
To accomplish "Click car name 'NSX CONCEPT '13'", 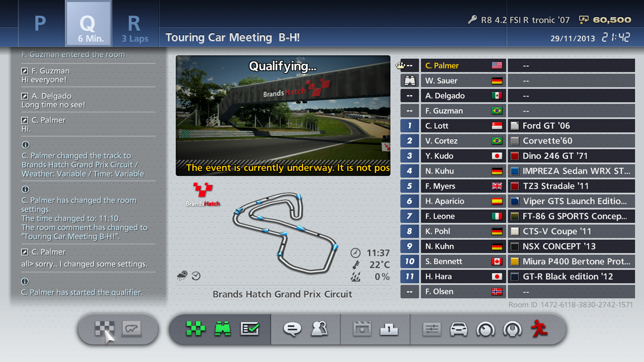I will pyautogui.click(x=559, y=246).
